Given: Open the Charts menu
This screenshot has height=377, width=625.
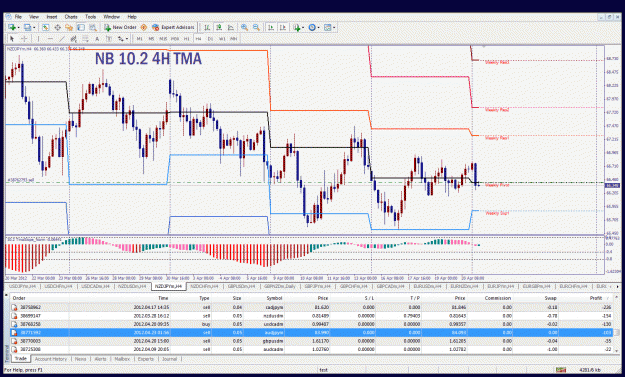Looking at the screenshot, I should point(71,17).
